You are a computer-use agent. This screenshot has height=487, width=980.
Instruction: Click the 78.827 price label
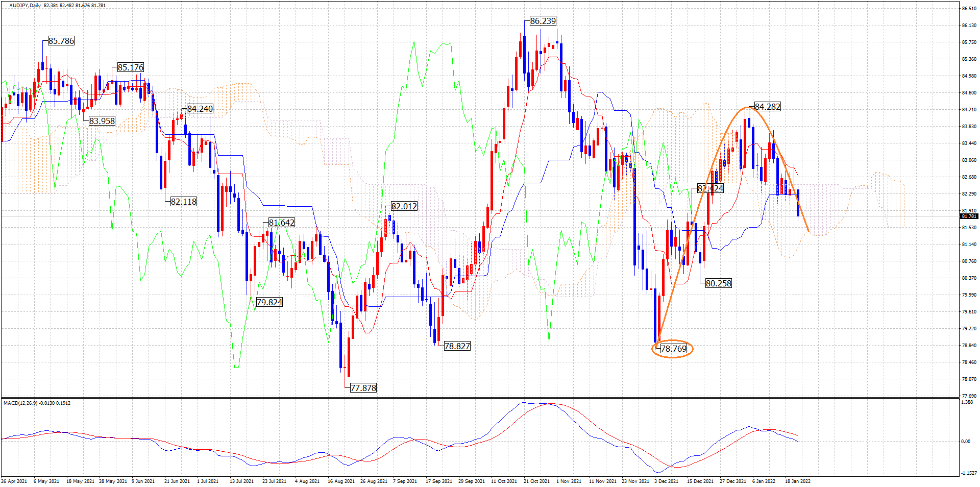[457, 346]
